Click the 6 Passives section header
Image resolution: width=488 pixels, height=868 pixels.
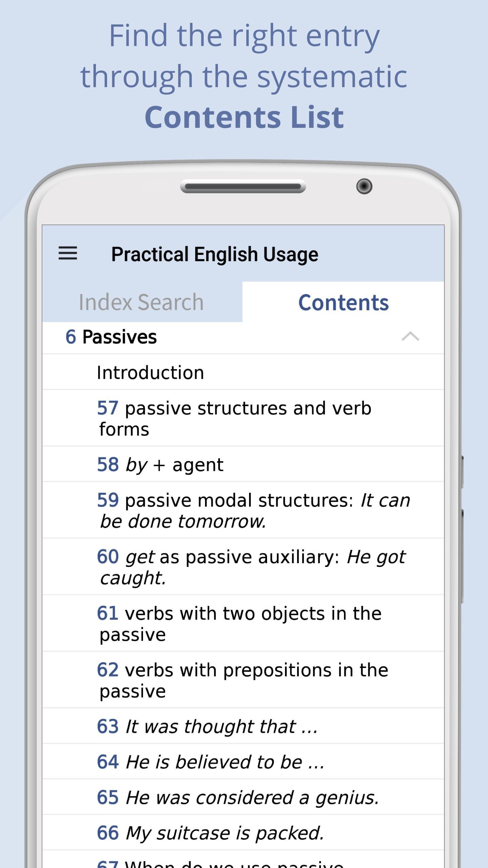(111, 337)
